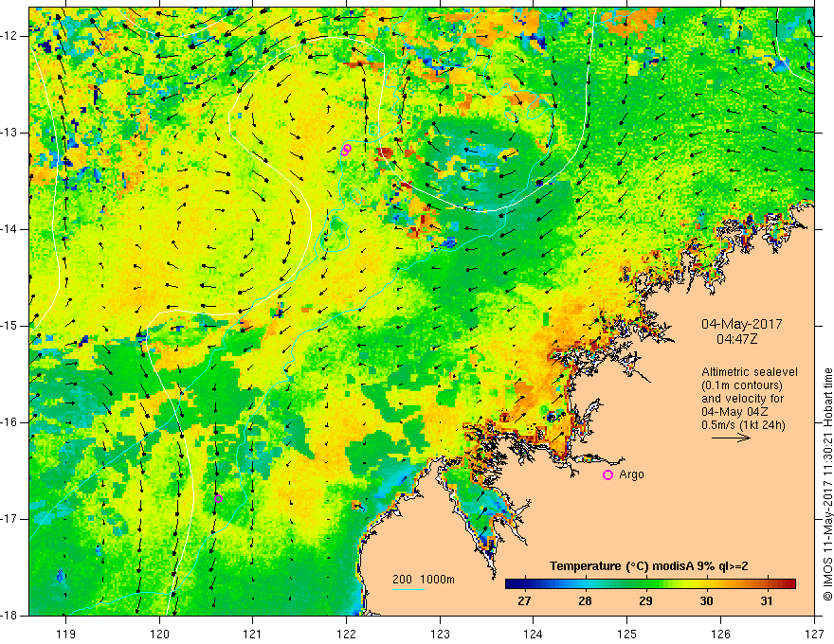Screen dimensions: 834x644
Task: Click the 'Temperature (°C) modisA 9% ql>=2' title
Action: coord(649,566)
